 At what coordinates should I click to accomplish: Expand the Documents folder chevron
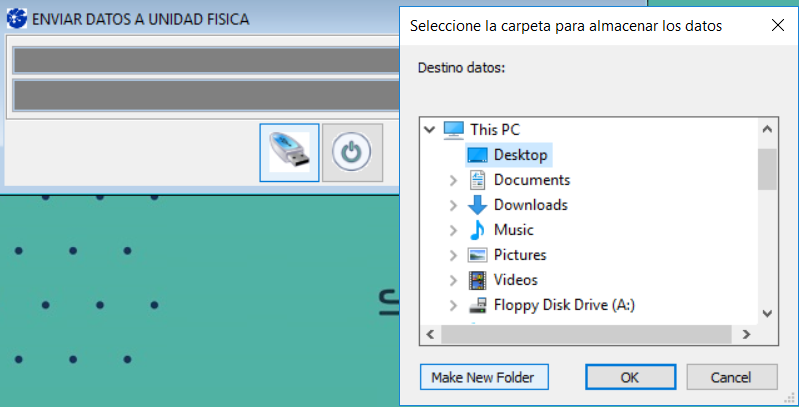453,180
